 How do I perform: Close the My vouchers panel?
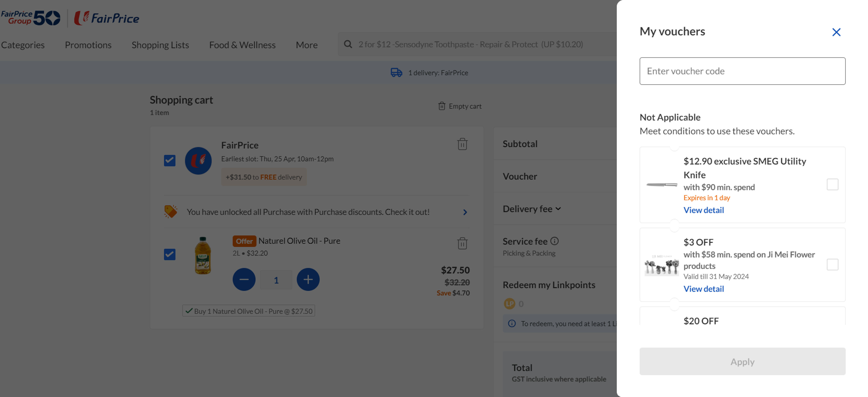click(836, 32)
